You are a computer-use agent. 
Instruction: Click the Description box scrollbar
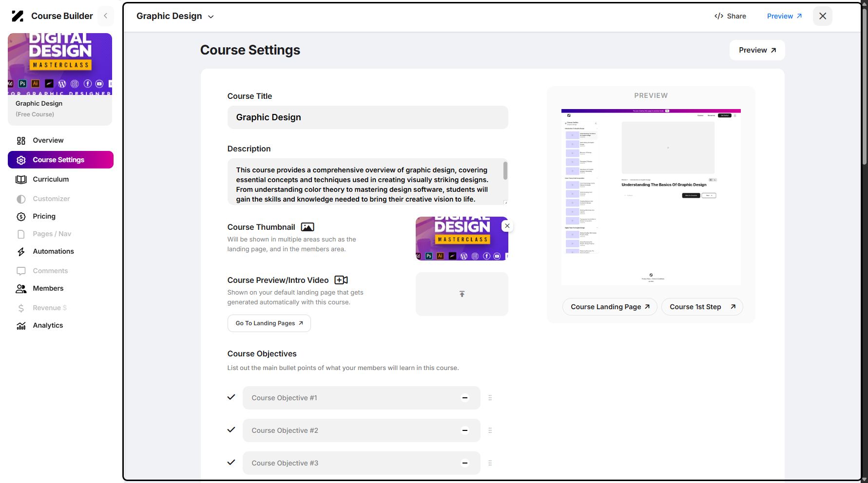click(505, 170)
